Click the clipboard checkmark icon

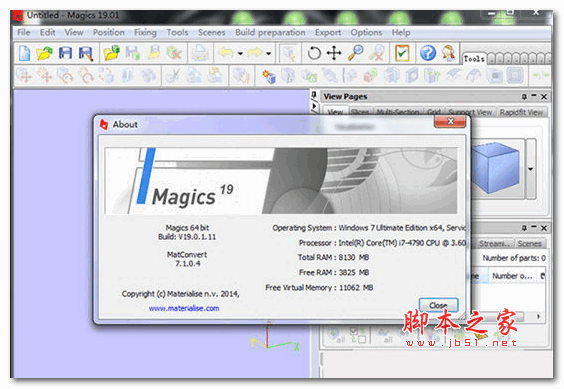point(402,53)
